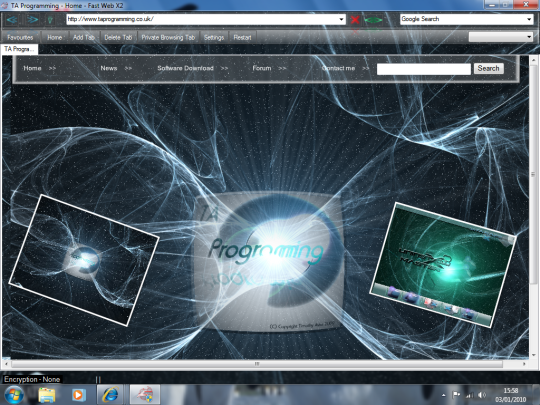Viewport: 540px width, 405px height.
Task: Select the TA Progra... tab
Action: 19,49
